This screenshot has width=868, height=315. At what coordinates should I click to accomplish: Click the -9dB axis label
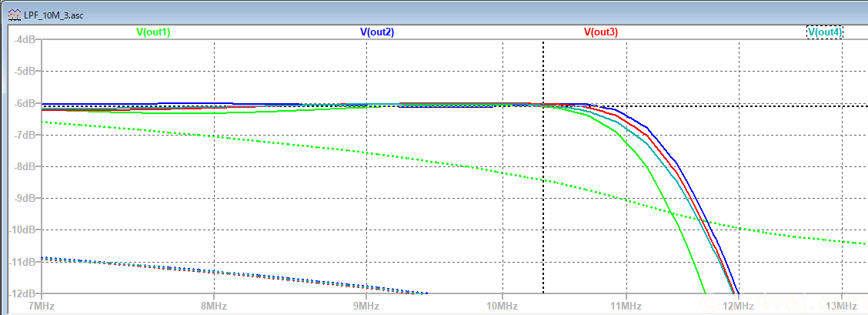26,198
